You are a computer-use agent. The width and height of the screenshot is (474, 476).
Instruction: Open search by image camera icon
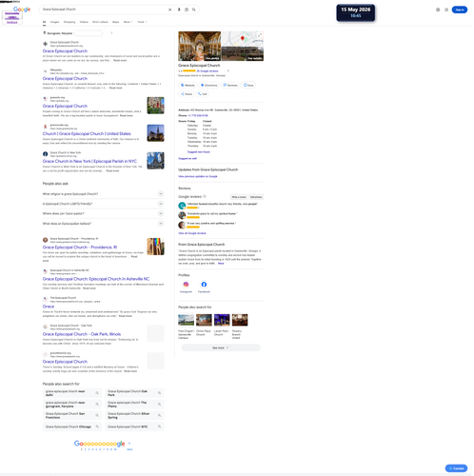click(x=187, y=10)
